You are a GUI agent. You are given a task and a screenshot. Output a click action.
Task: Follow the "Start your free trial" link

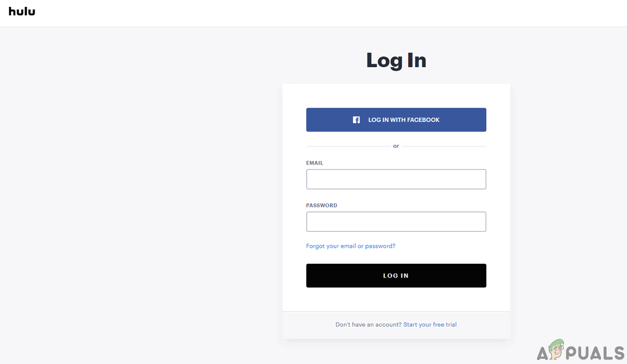click(430, 325)
